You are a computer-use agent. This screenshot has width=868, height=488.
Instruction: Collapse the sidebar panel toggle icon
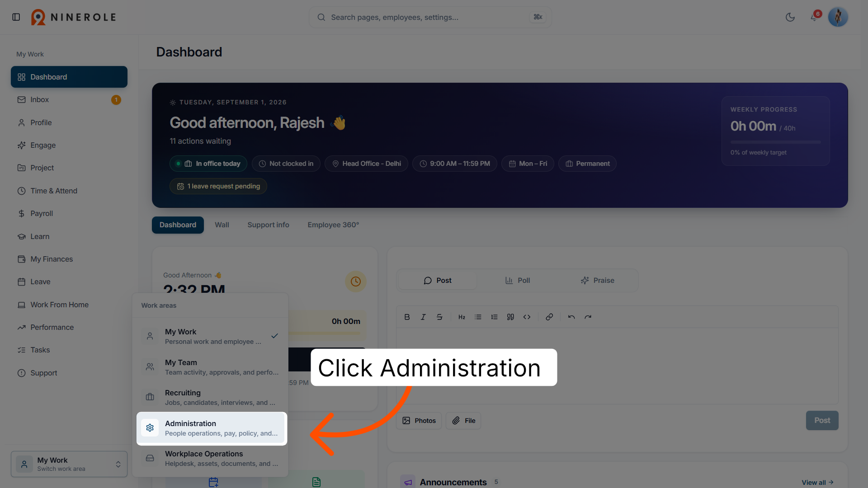[16, 17]
